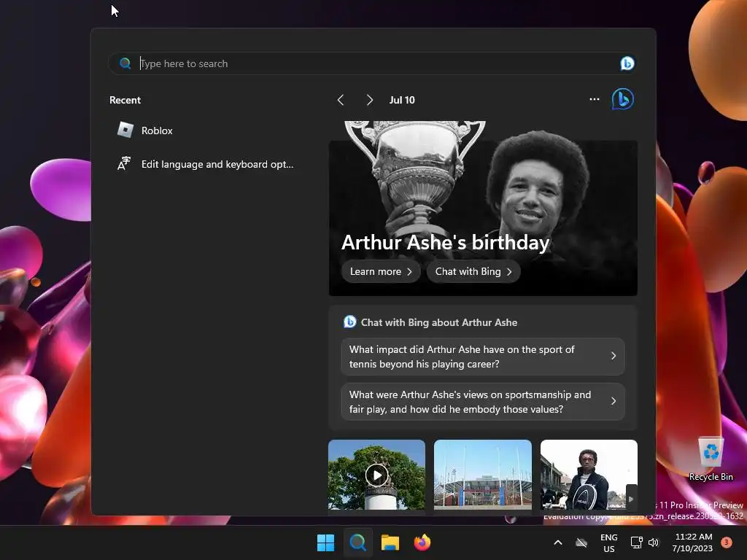This screenshot has width=747, height=560.
Task: Click chevron on the tennis impact question
Action: [x=614, y=356]
